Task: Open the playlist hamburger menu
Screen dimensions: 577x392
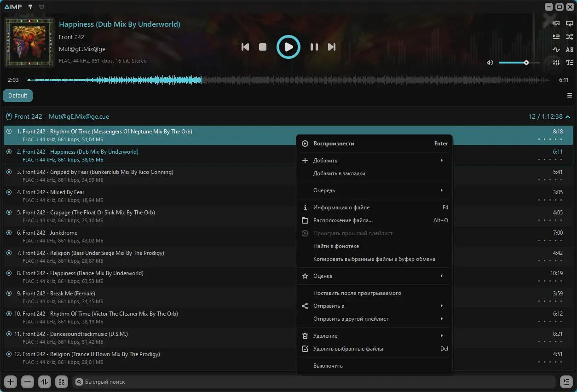Action: pos(570,95)
